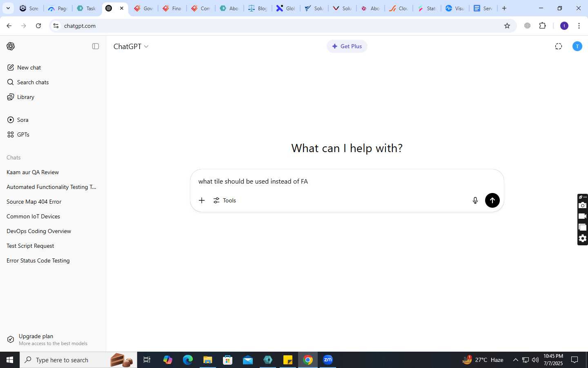Switch to the Scre tab
The image size is (588, 368).
tap(29, 8)
